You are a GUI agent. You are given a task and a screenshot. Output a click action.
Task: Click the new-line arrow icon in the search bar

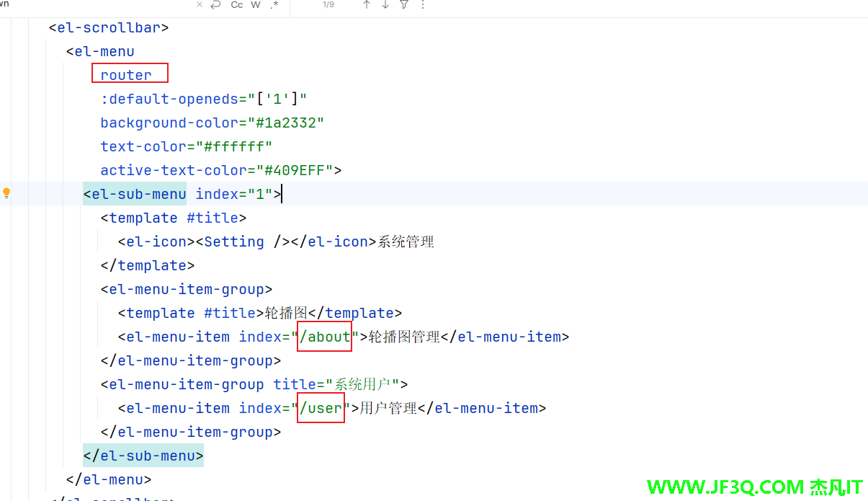[218, 5]
